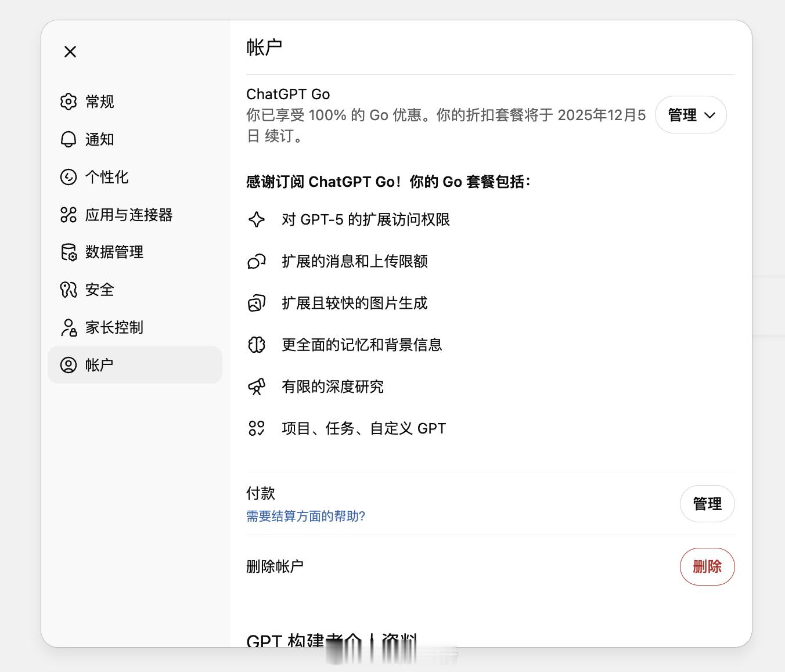Click the key icon beside 安全
Viewport: 785px width, 672px height.
[69, 290]
